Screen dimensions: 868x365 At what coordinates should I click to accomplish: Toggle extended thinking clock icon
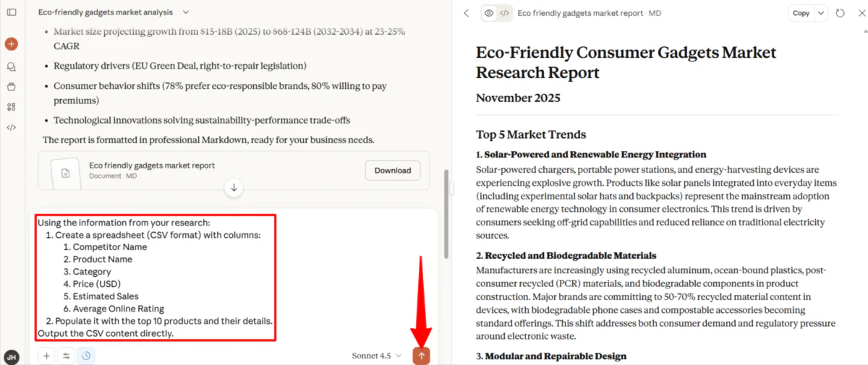tap(86, 356)
